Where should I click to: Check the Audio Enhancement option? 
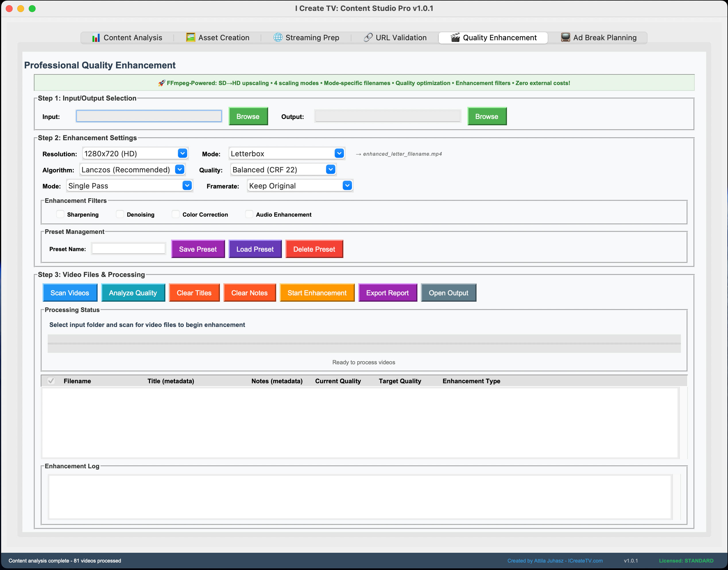[249, 214]
